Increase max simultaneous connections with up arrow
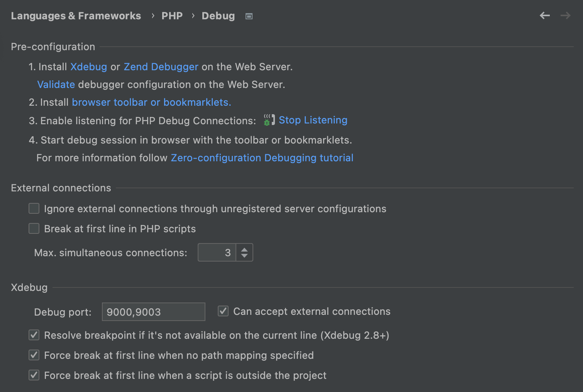 point(244,249)
